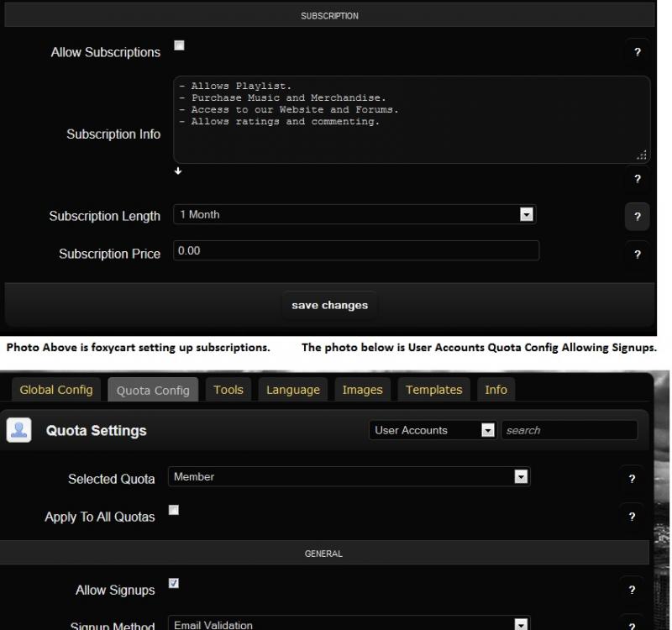Open help icon for Apply To All Quotas
The height and width of the screenshot is (630, 672).
pos(632,517)
